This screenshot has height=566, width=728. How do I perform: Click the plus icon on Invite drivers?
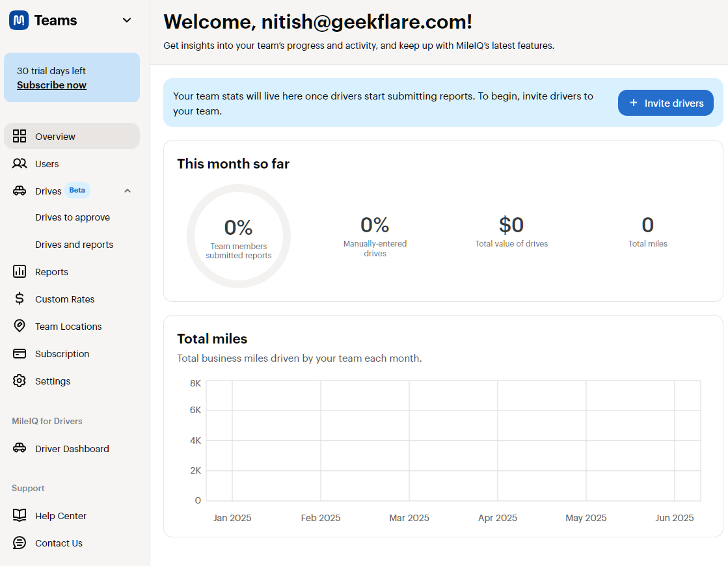pos(633,103)
